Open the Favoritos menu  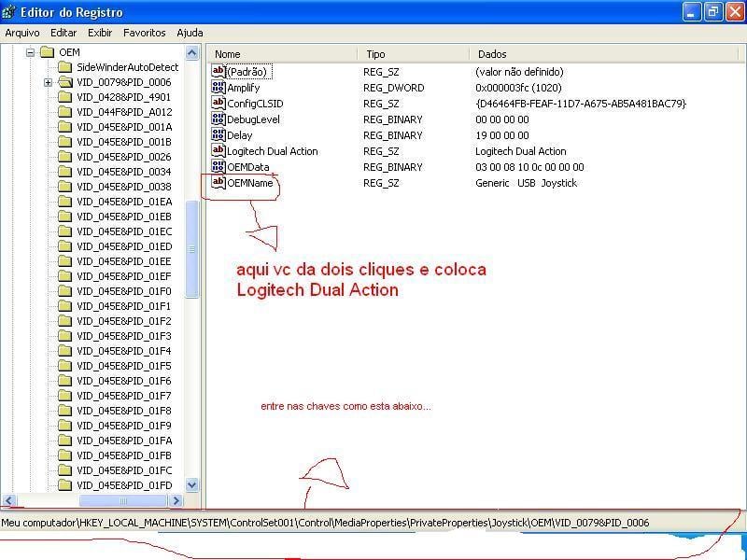tap(145, 33)
